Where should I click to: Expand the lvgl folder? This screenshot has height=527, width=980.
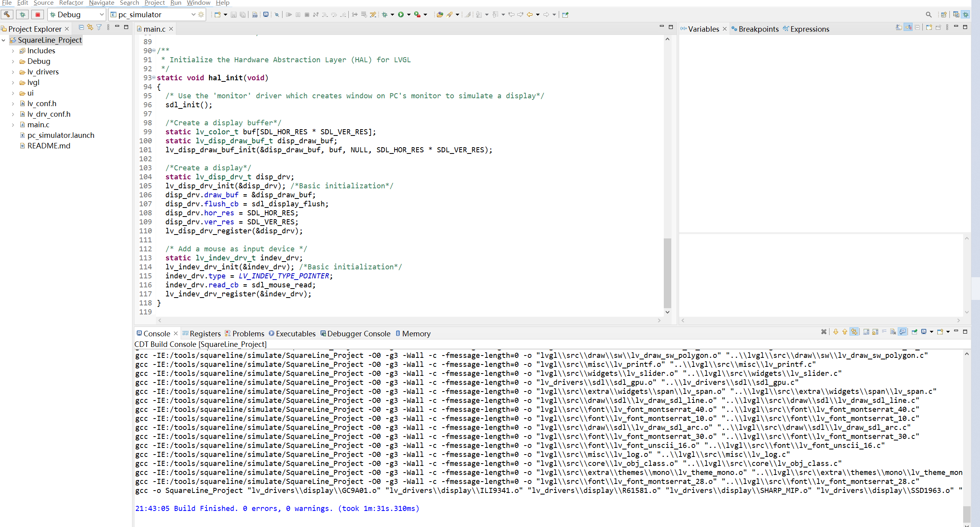coord(13,83)
